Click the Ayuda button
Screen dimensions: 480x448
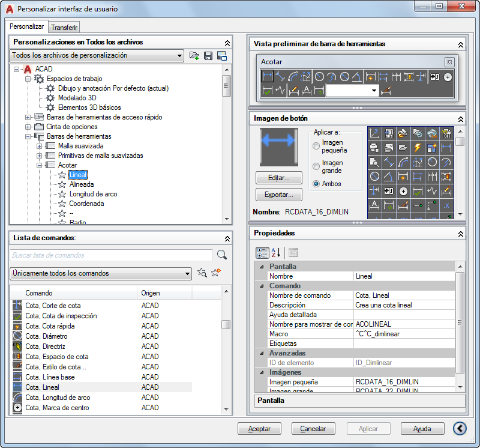coord(422,428)
